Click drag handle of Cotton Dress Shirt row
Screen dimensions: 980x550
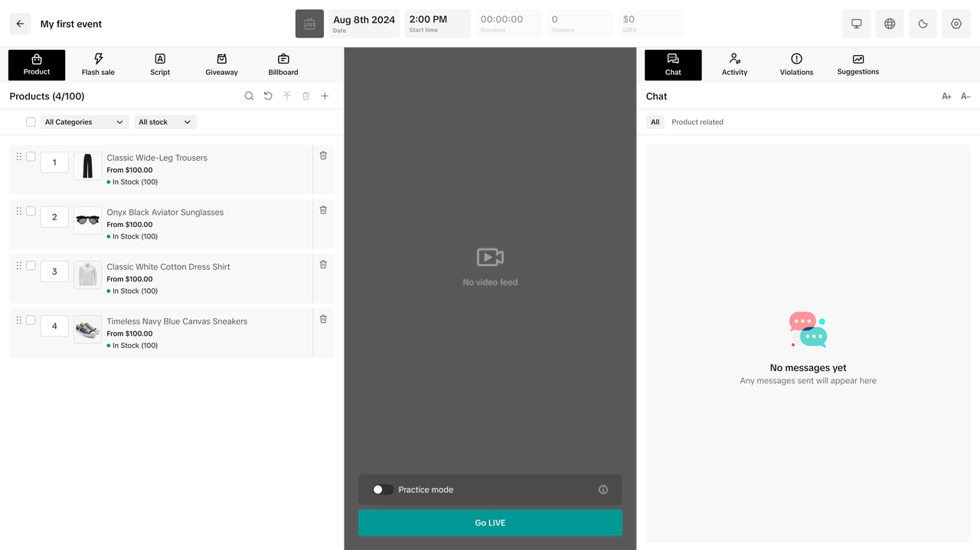coord(19,265)
